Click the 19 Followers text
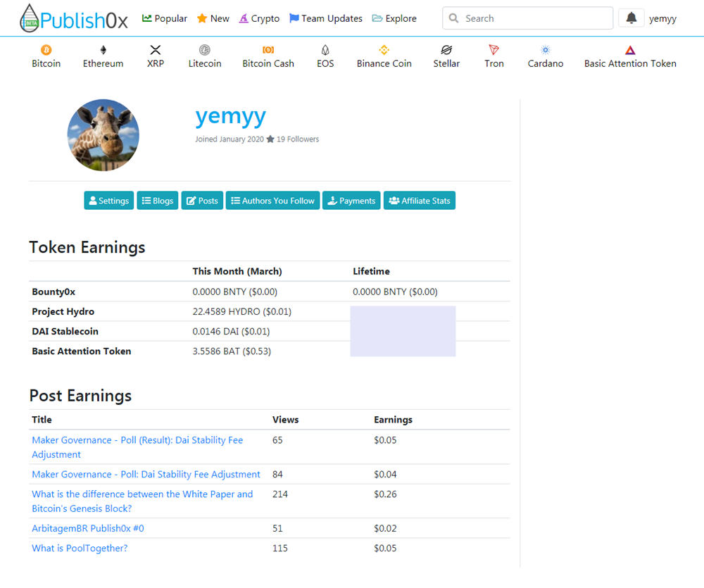Viewport: 704px width, 588px height. click(298, 139)
